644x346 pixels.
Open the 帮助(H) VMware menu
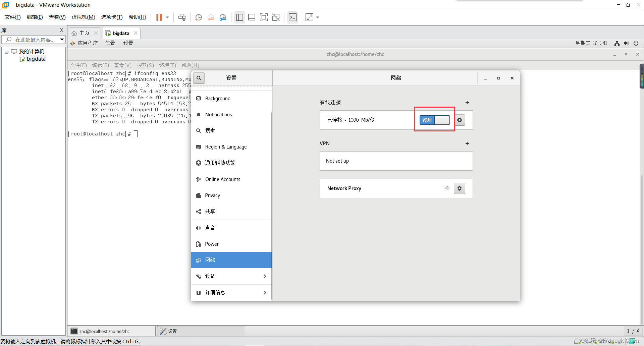(x=137, y=17)
